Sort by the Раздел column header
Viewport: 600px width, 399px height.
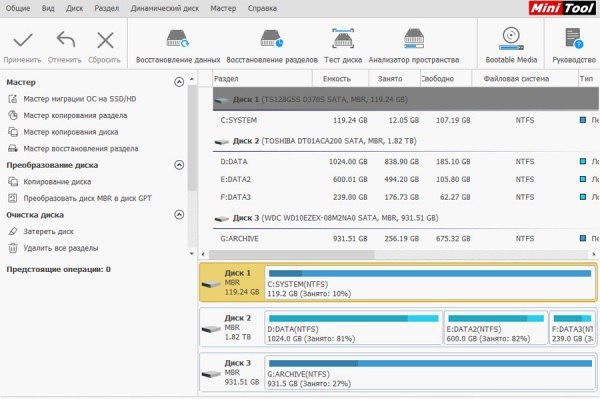point(262,79)
